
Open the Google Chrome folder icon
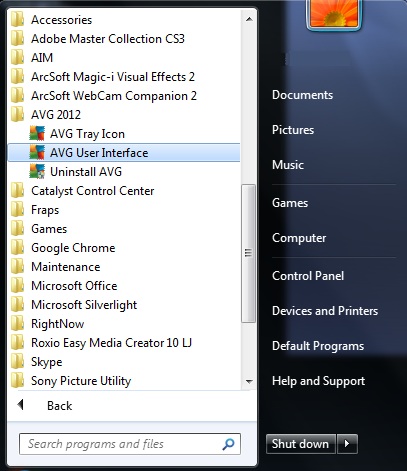17,248
